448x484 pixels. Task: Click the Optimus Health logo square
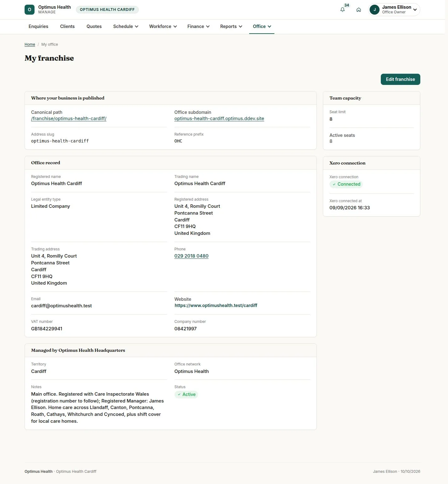coord(30,10)
